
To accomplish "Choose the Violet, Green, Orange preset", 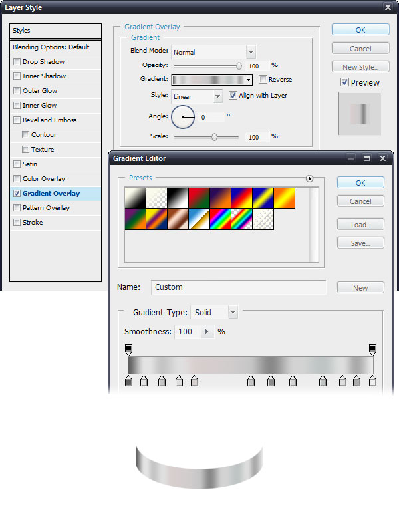I will (x=136, y=219).
